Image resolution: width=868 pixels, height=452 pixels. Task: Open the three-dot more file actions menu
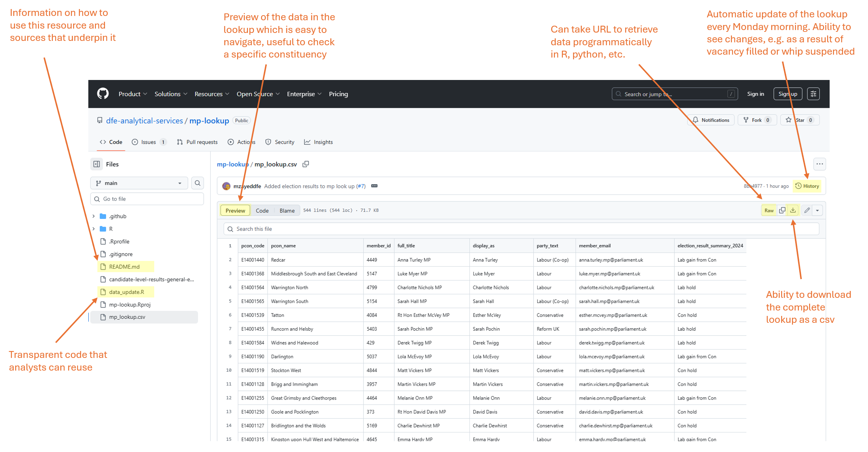(x=819, y=164)
